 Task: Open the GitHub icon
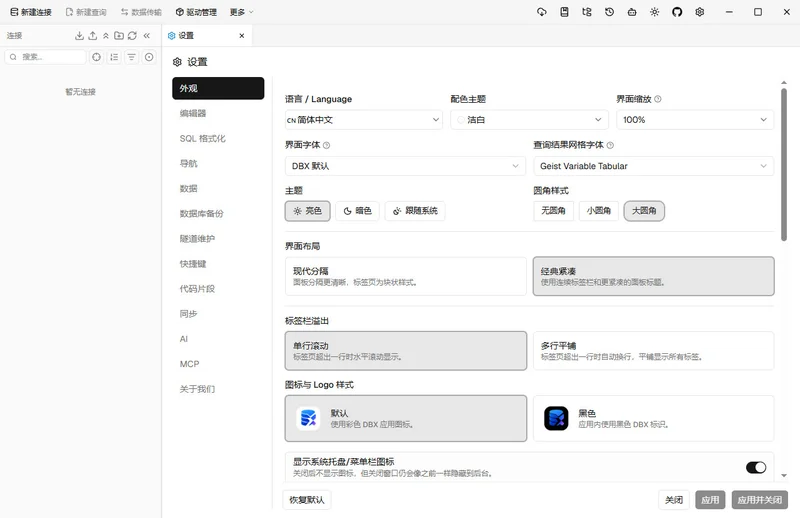point(677,12)
